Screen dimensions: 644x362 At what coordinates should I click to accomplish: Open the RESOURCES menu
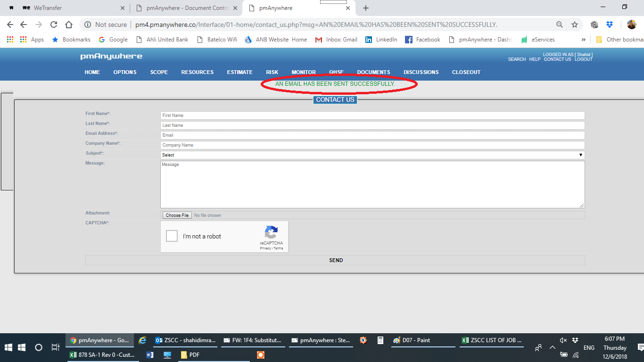tap(197, 72)
